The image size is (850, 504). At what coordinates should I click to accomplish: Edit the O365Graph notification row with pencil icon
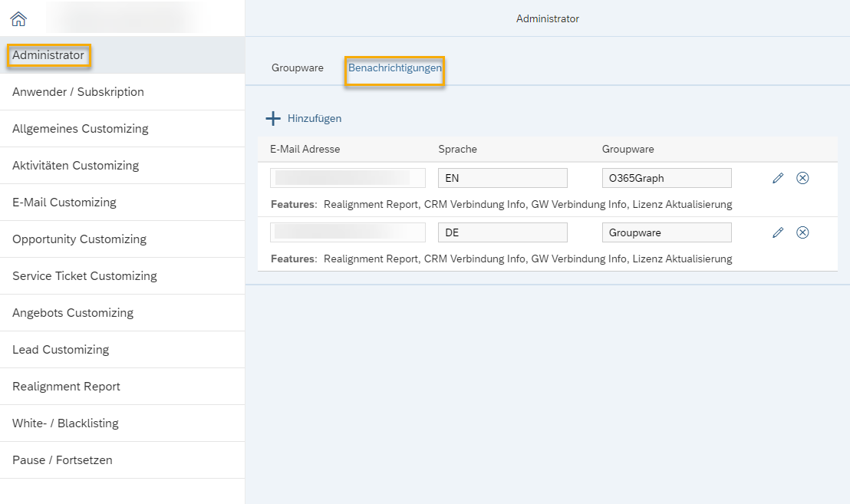coord(778,178)
